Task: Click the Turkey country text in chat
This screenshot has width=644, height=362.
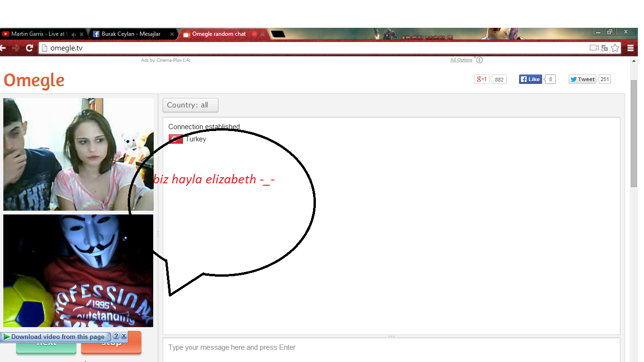Action: pos(196,139)
